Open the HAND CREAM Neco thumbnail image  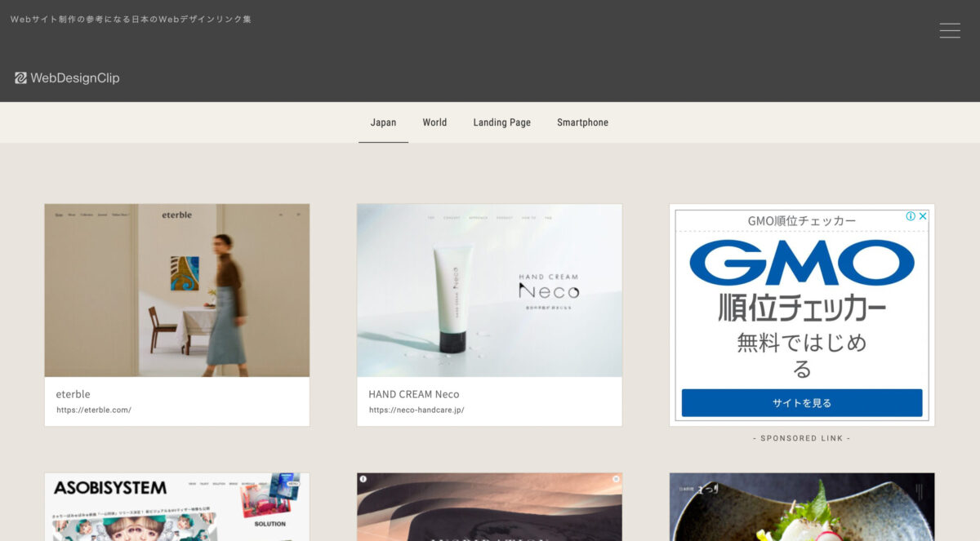pyautogui.click(x=489, y=290)
